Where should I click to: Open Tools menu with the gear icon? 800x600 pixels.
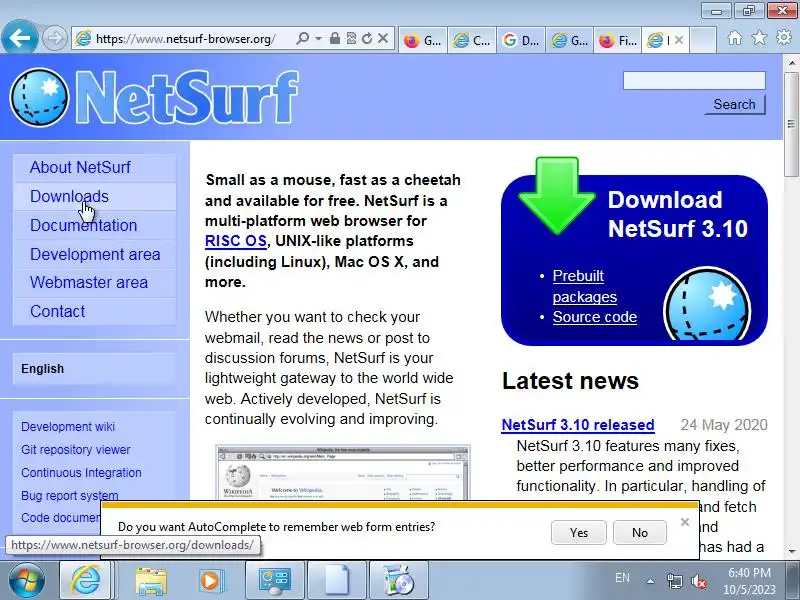(x=784, y=37)
